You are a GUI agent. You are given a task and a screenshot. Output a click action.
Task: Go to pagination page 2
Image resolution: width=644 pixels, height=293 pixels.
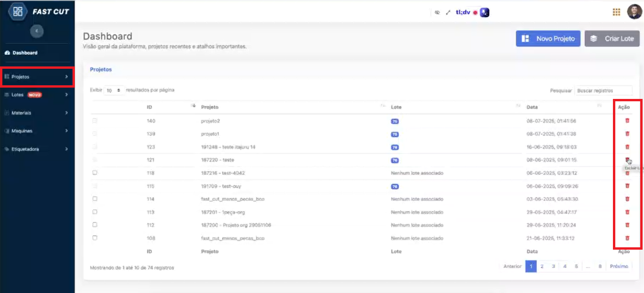click(x=542, y=266)
